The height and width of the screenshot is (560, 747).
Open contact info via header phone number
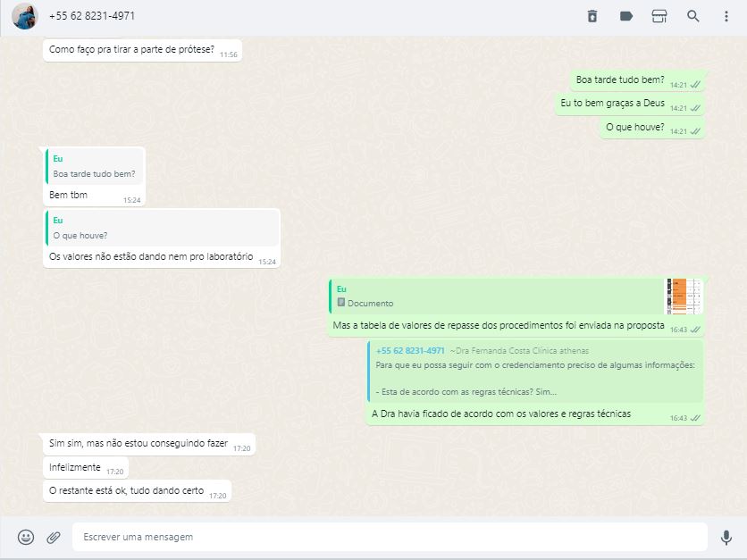92,16
